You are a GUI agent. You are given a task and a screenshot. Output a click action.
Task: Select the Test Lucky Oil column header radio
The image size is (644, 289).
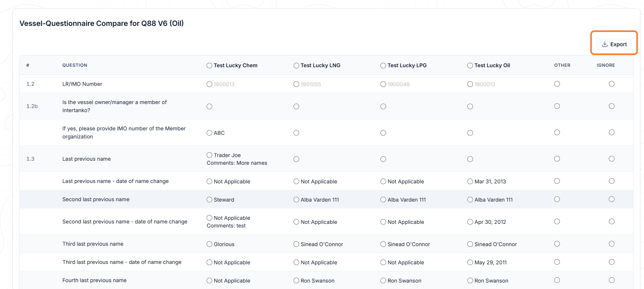tap(470, 66)
